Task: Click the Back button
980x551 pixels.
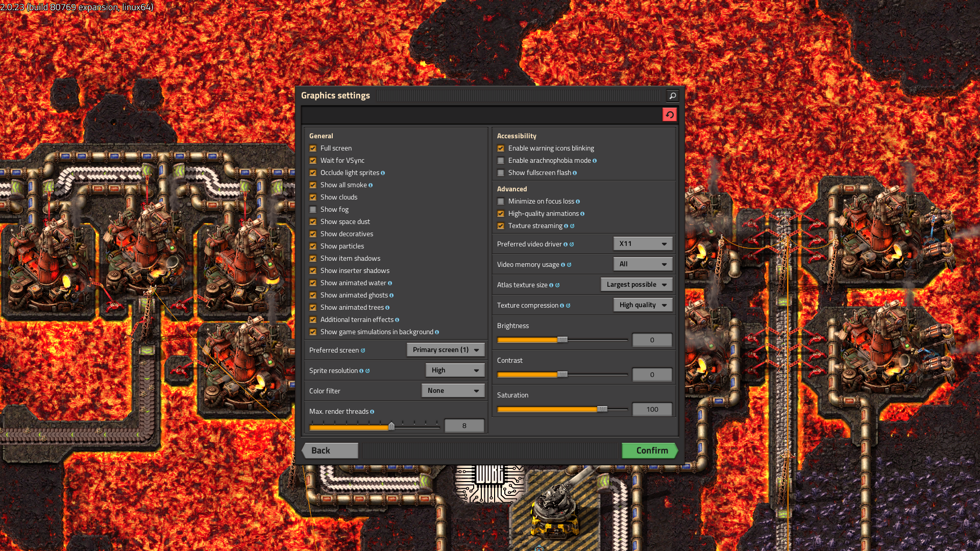Action: pos(330,450)
